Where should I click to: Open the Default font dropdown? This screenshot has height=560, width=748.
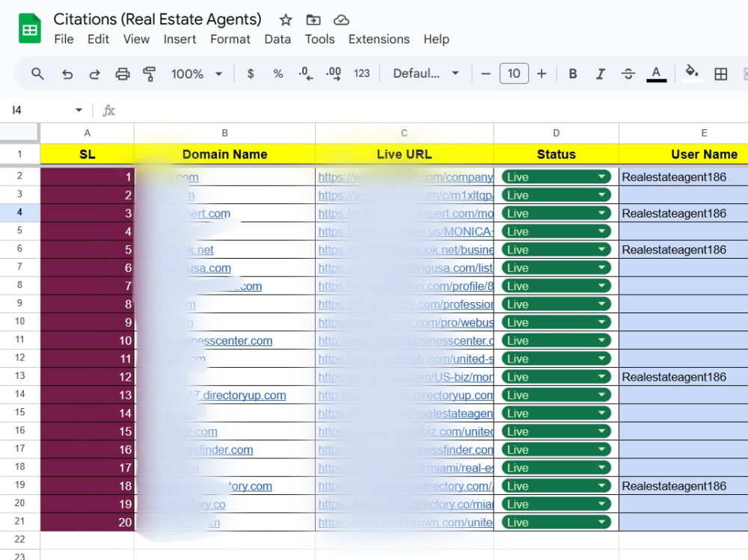click(x=426, y=73)
